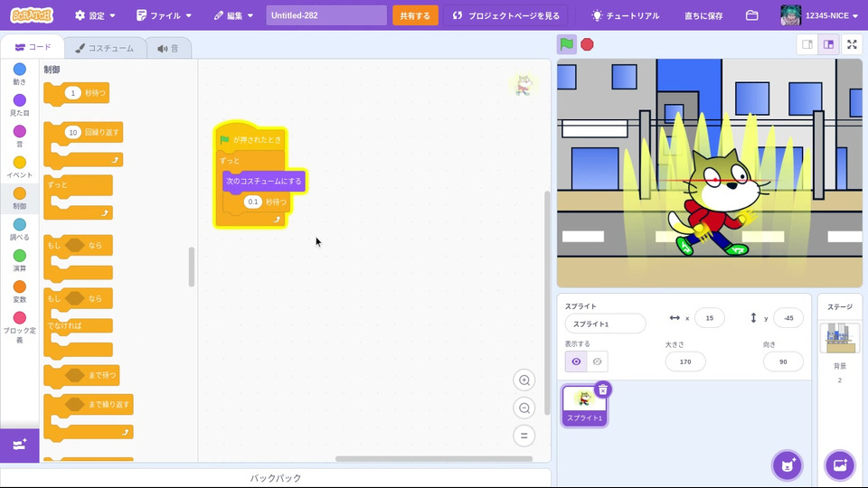The width and height of the screenshot is (868, 488).
Task: Select the 変数 variables category
Action: click(19, 291)
